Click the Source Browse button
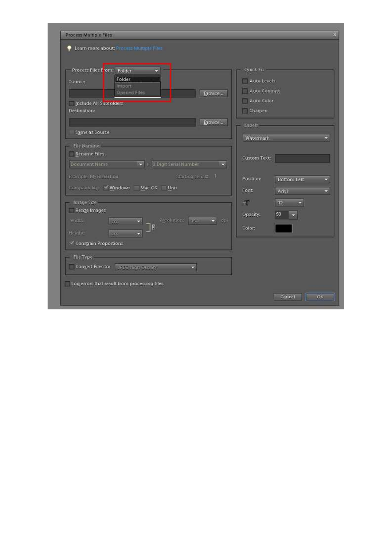 214,93
